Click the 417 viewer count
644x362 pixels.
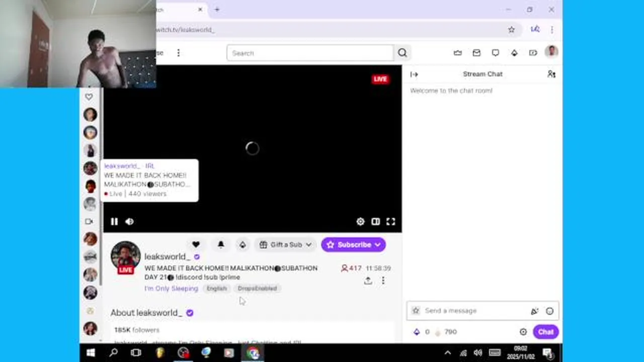(x=351, y=268)
